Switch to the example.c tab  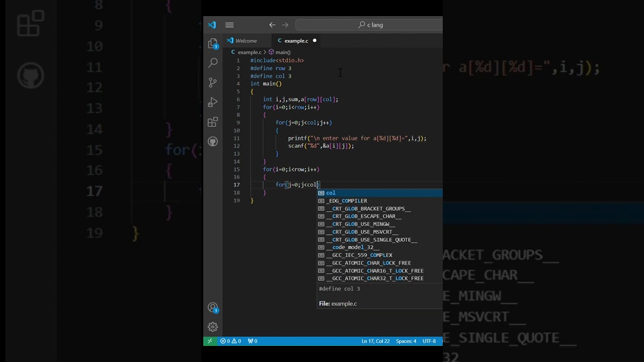click(x=296, y=41)
